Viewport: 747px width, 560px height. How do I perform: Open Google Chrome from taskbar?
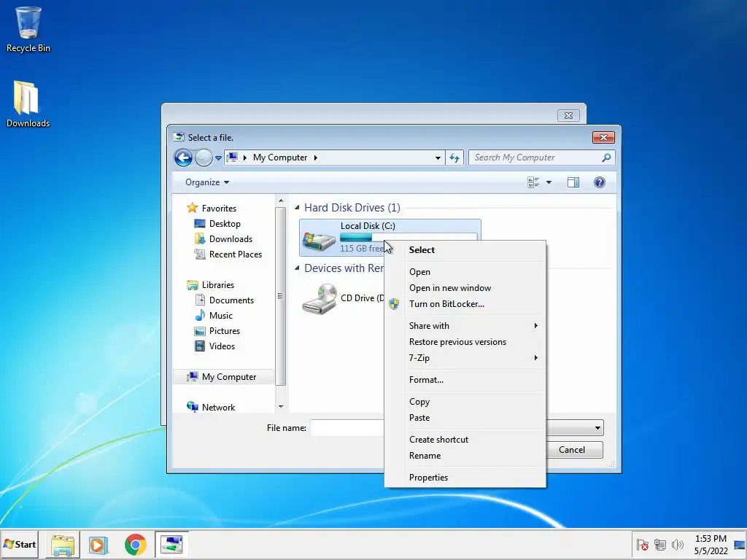click(x=135, y=545)
